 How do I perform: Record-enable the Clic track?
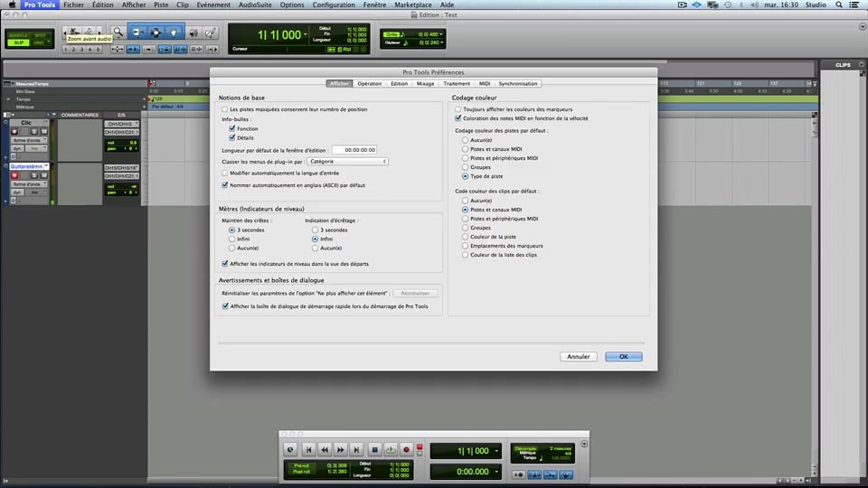(14, 131)
